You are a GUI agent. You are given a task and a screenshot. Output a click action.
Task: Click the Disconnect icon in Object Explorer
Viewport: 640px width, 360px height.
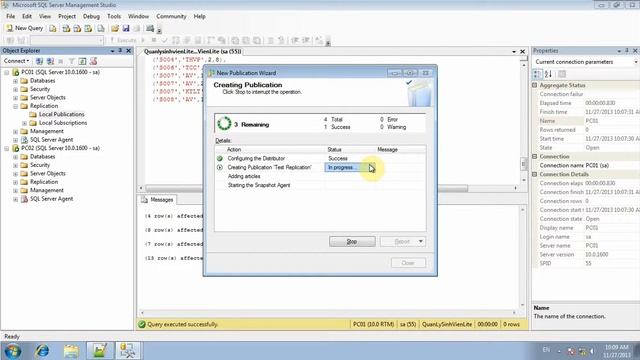[x=50, y=61]
